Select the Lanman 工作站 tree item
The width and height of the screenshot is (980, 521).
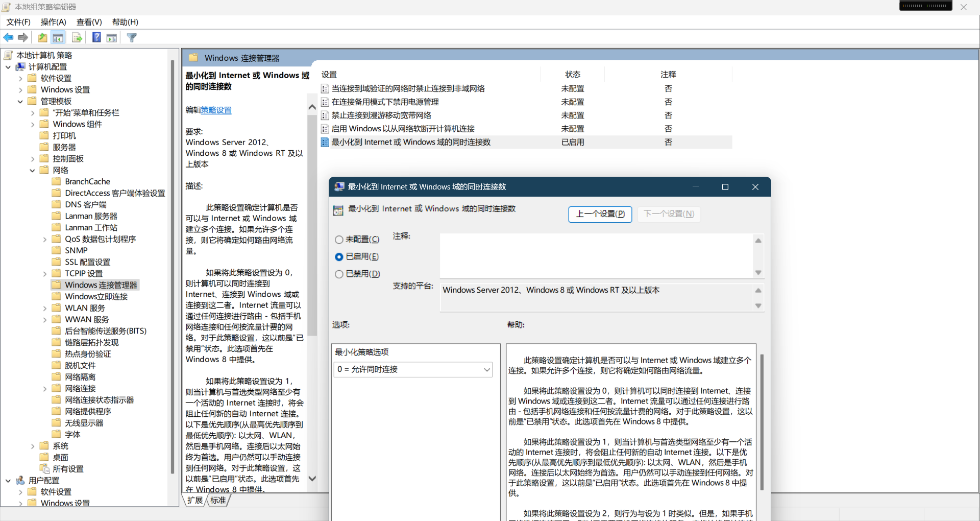click(x=91, y=228)
